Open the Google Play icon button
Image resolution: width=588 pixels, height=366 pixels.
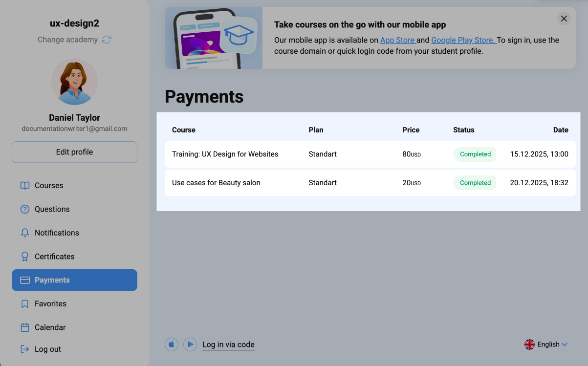[x=190, y=344]
